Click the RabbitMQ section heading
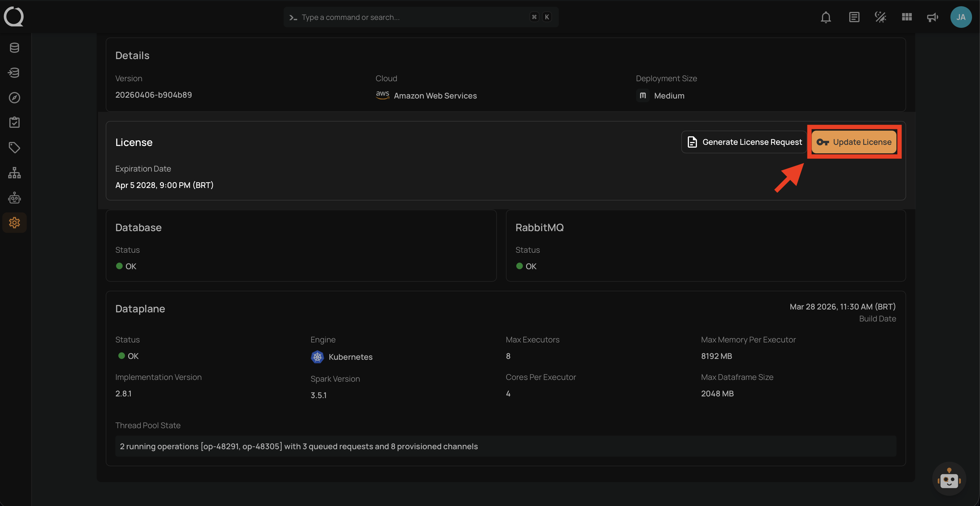Image resolution: width=980 pixels, height=506 pixels. pos(539,227)
